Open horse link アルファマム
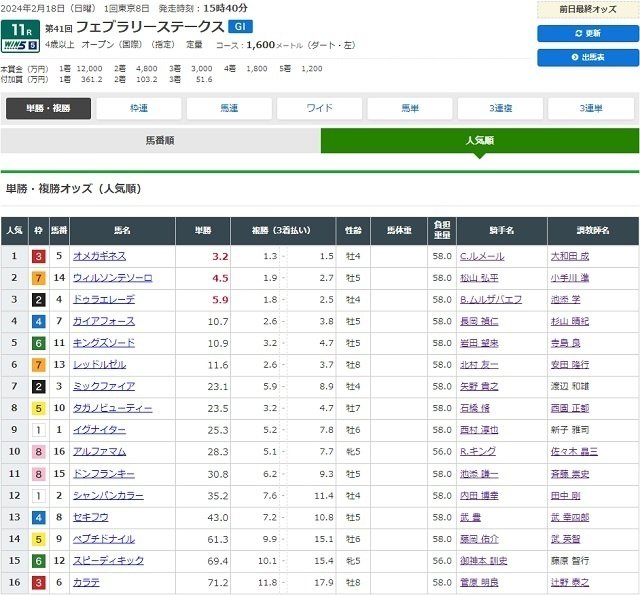 (100, 451)
